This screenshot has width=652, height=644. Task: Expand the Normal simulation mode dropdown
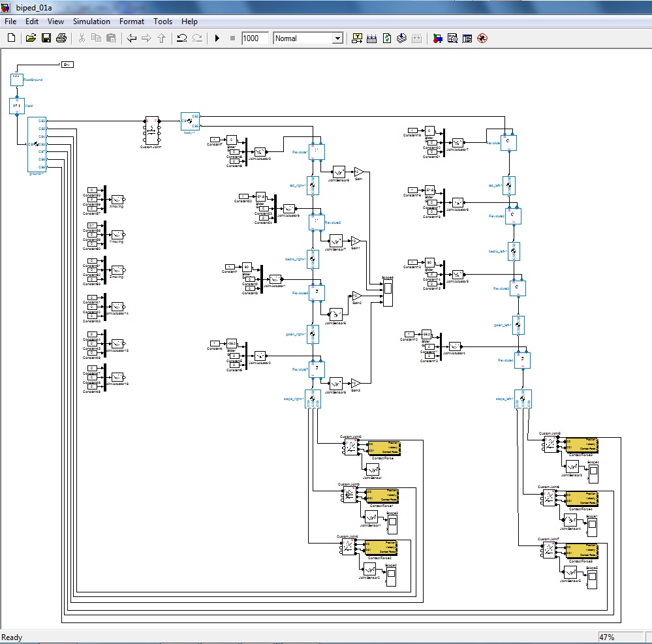point(337,38)
